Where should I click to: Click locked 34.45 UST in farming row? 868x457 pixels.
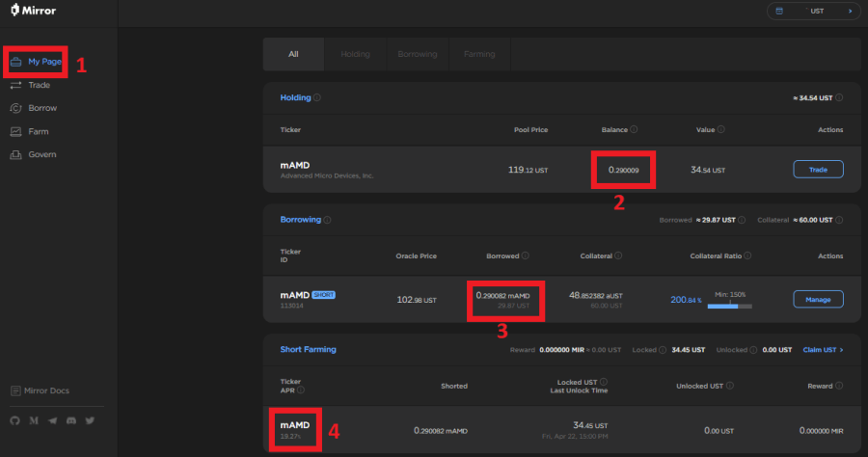click(590, 425)
